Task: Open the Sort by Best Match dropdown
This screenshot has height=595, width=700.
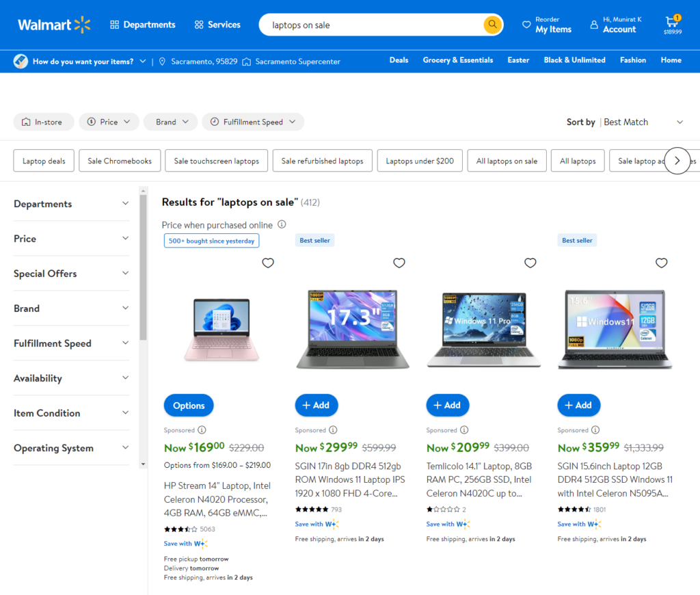Action: 643,122
